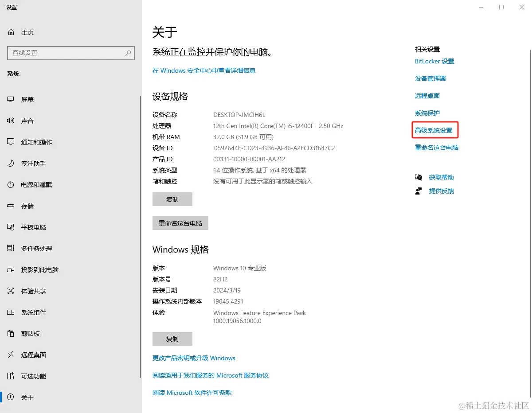Click install date 2024/3/19

coord(227,290)
